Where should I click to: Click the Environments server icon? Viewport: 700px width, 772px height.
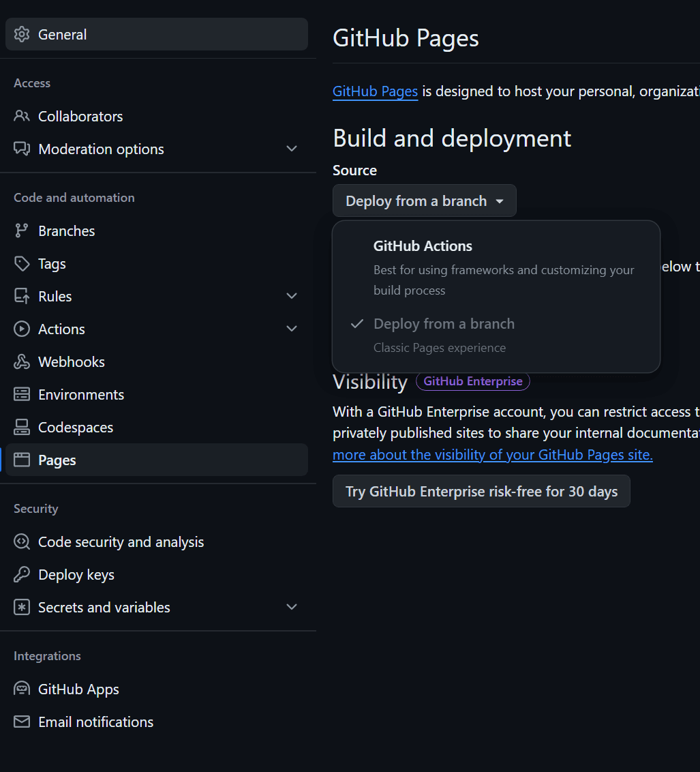pyautogui.click(x=21, y=394)
